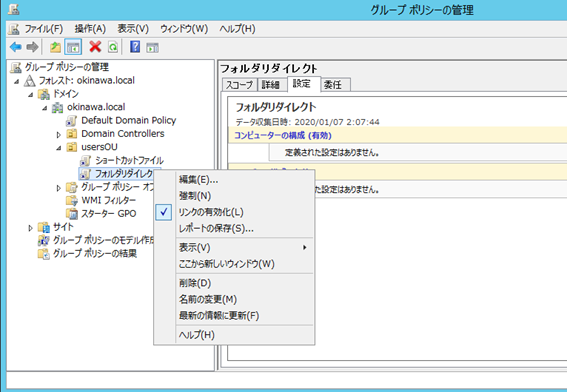Expand the グループ ポリシー オブジェクト node arrow
567x392 pixels.
tap(58, 188)
